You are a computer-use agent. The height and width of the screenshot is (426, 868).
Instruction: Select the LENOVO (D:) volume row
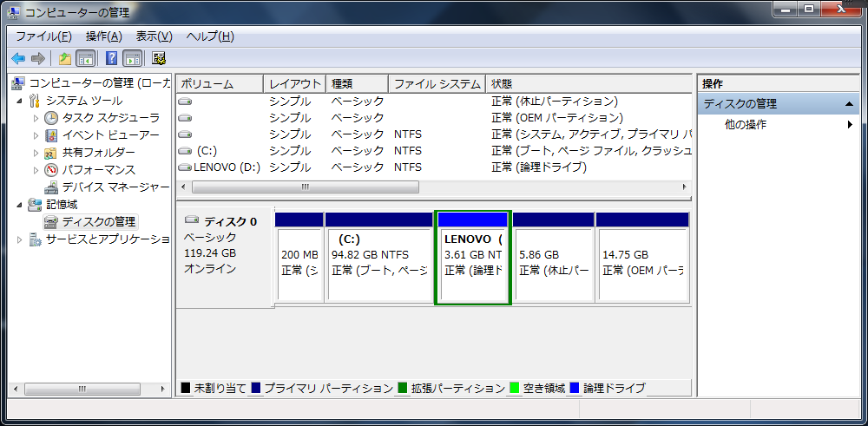(x=434, y=167)
